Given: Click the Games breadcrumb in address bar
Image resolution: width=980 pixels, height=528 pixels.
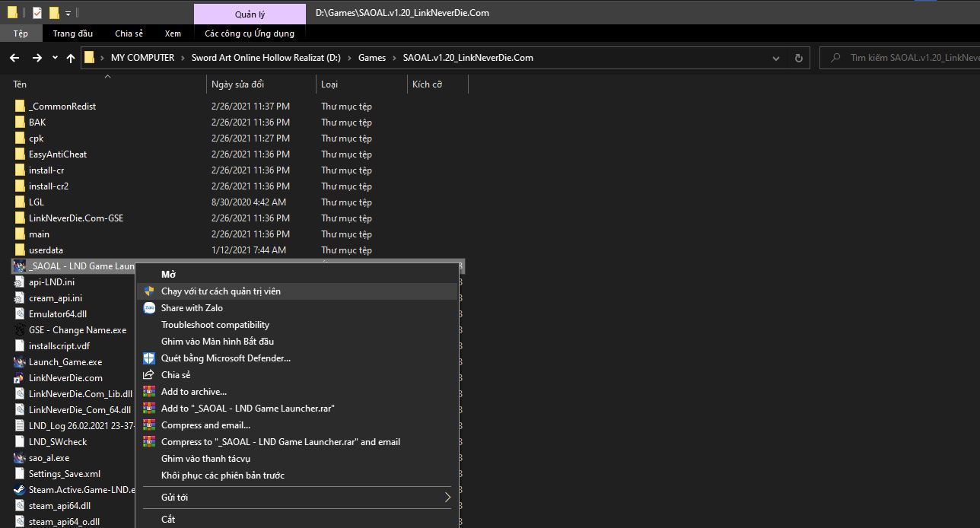Looking at the screenshot, I should 372,58.
